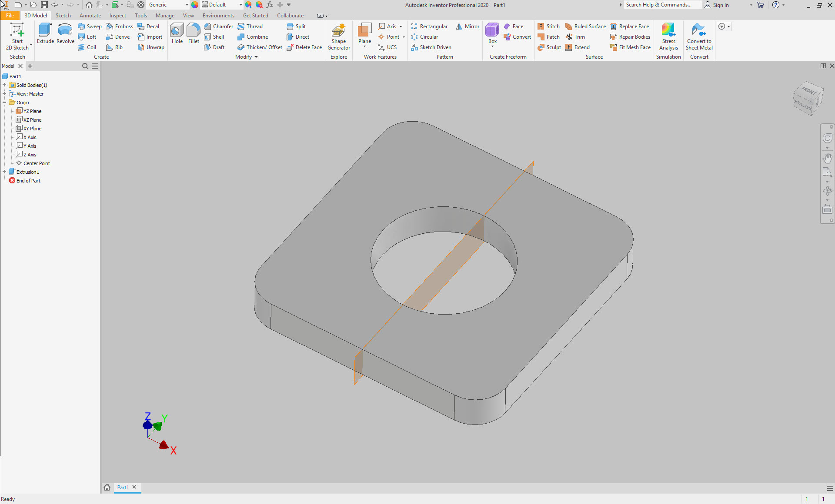Screen dimensions: 835x504
Task: Toggle visibility of Z Axis
Action: (x=30, y=154)
